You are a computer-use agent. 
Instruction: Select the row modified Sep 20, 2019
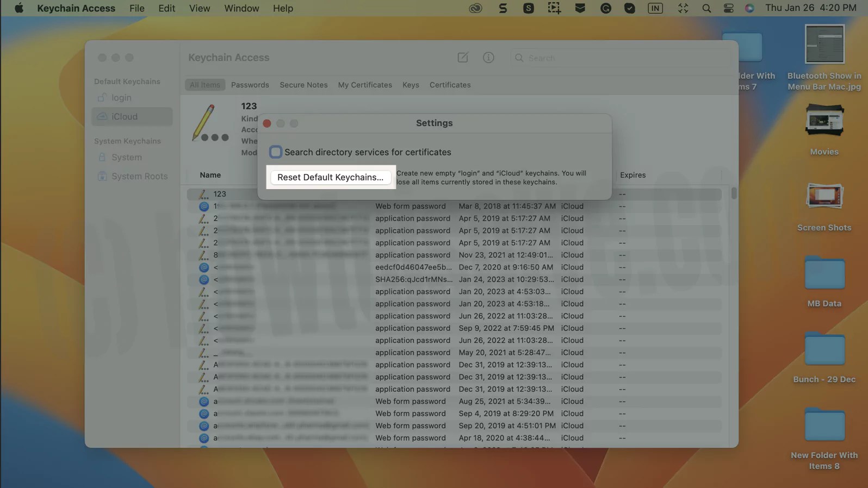tap(454, 426)
